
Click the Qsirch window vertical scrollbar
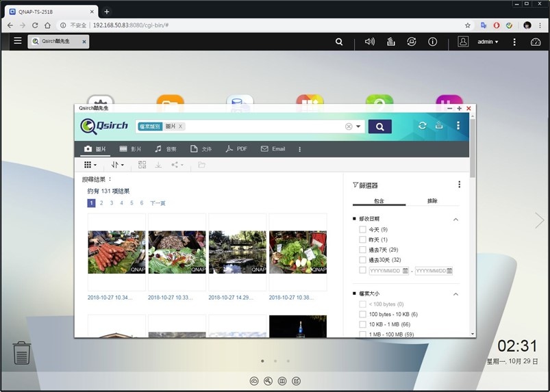473,148
